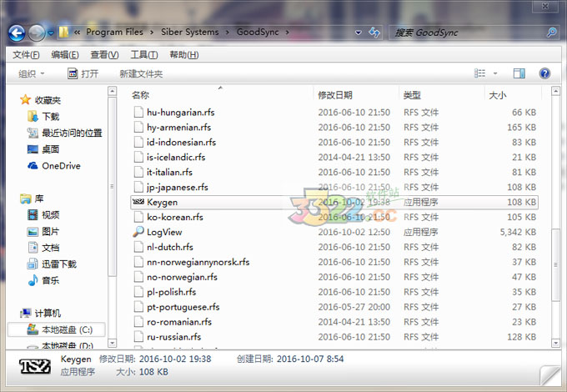Screen dimensions: 567x392
Task: Sort by the 修改日期 column header
Action: (335, 95)
